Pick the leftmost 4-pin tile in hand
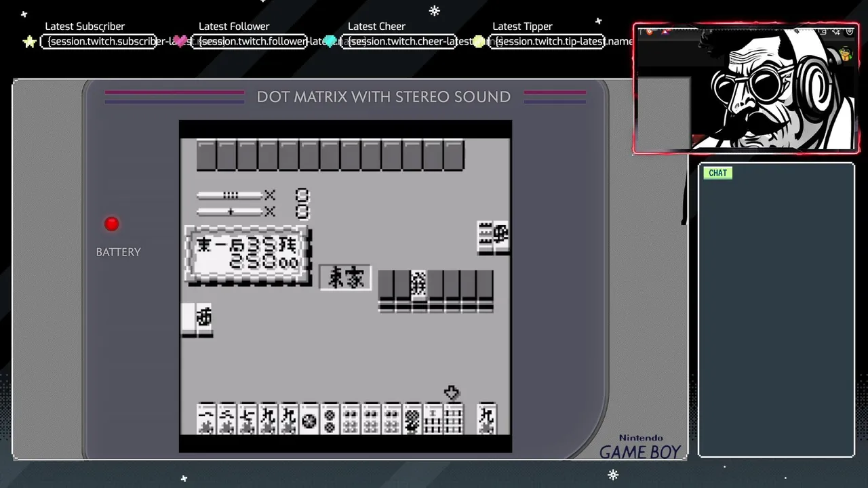868x488 pixels. click(x=351, y=419)
